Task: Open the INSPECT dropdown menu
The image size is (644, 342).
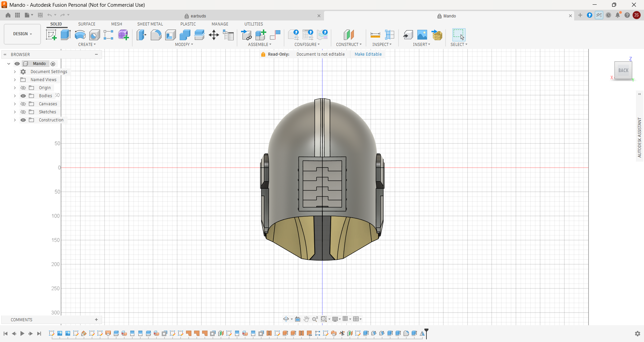Action: coord(382,45)
